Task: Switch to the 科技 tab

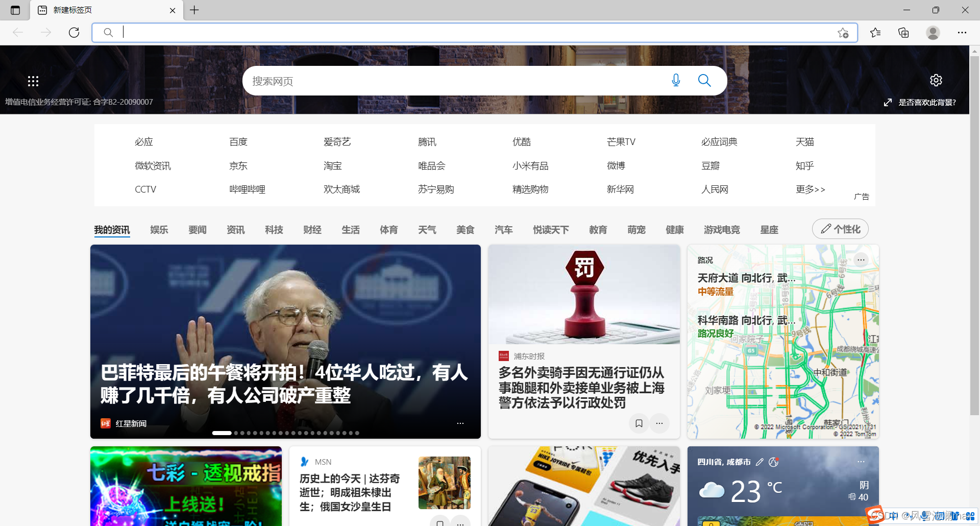Action: point(274,230)
